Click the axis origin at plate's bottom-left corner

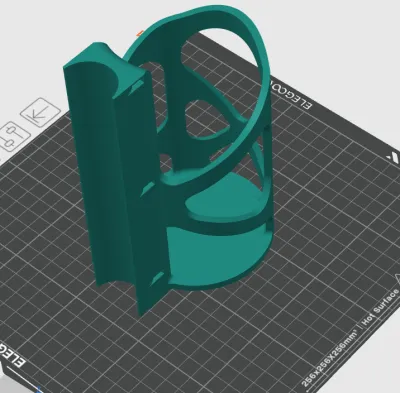click(39, 390)
